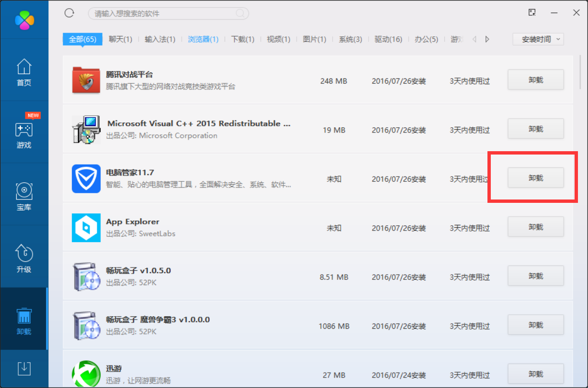
Task: Switch to the 下载(1) tab
Action: pyautogui.click(x=243, y=39)
